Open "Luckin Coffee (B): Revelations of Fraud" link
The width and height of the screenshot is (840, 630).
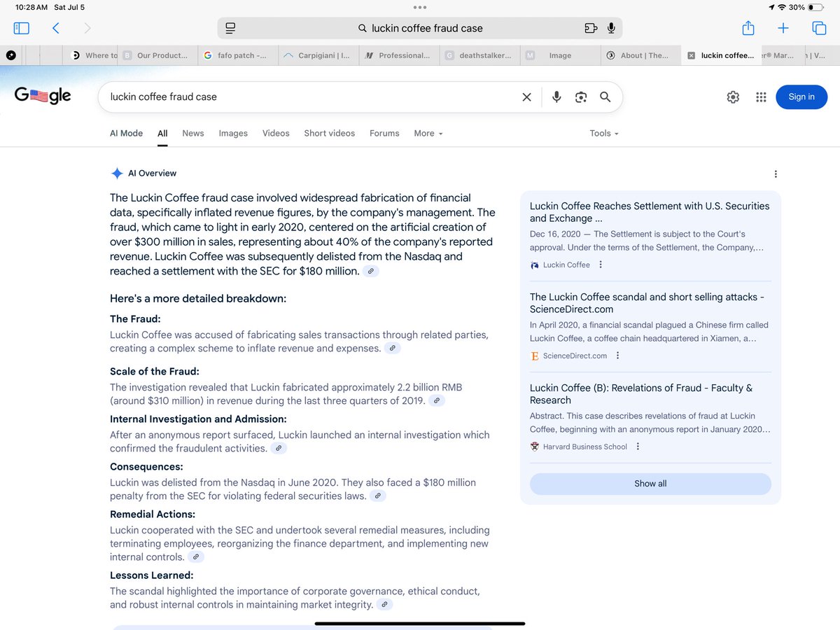tap(641, 394)
